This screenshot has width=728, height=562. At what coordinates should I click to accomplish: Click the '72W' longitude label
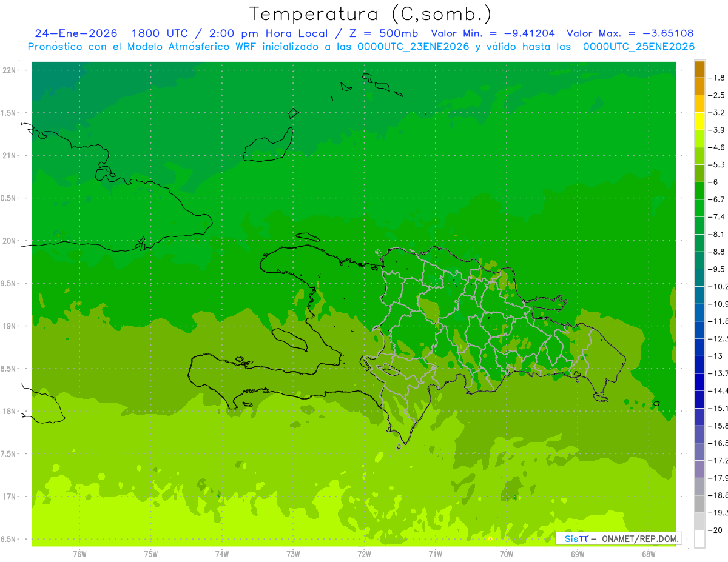pyautogui.click(x=364, y=554)
